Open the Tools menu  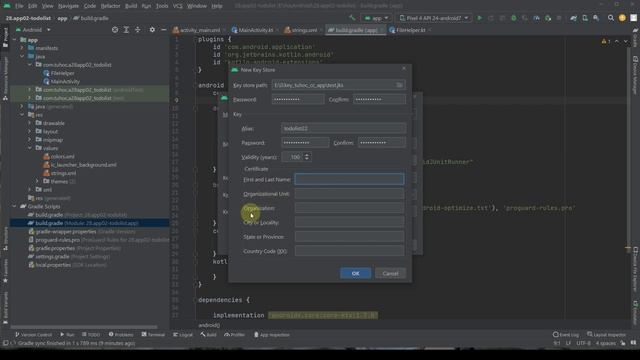(162, 6)
